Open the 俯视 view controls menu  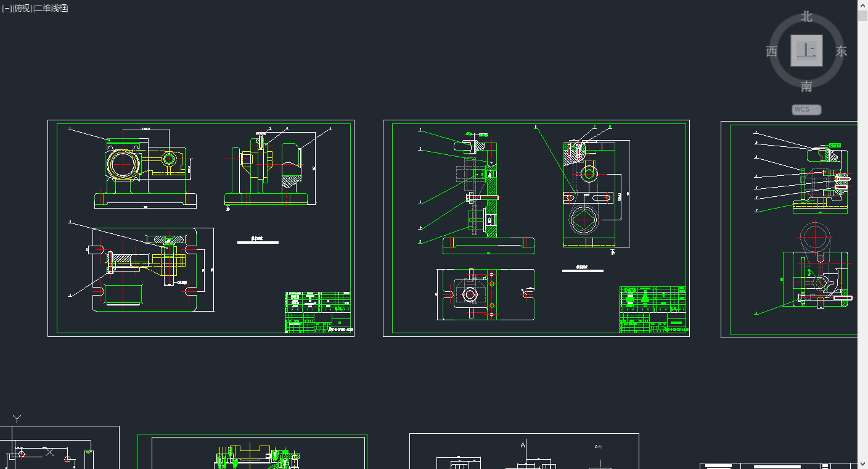(22, 8)
